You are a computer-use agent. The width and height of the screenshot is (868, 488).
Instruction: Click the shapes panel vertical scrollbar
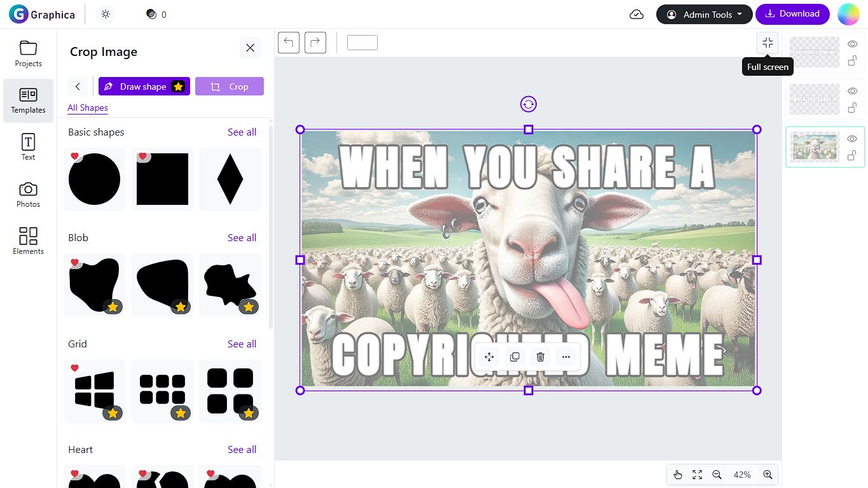click(272, 226)
